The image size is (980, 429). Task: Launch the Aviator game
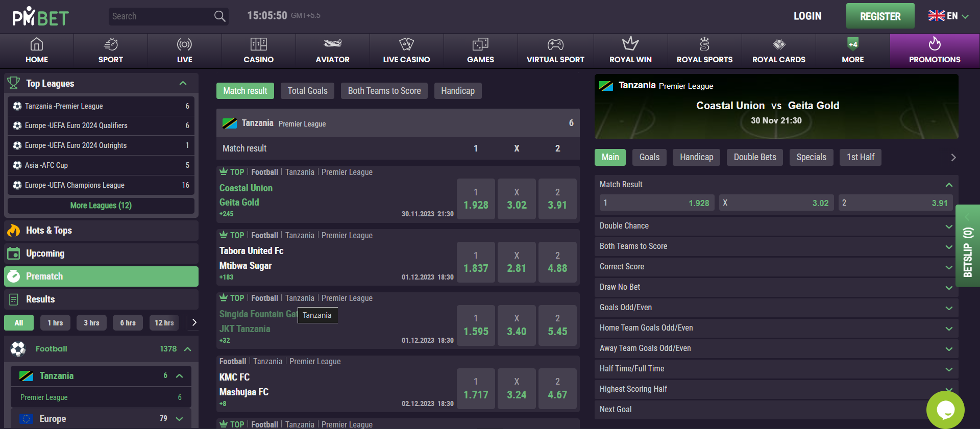point(332,51)
